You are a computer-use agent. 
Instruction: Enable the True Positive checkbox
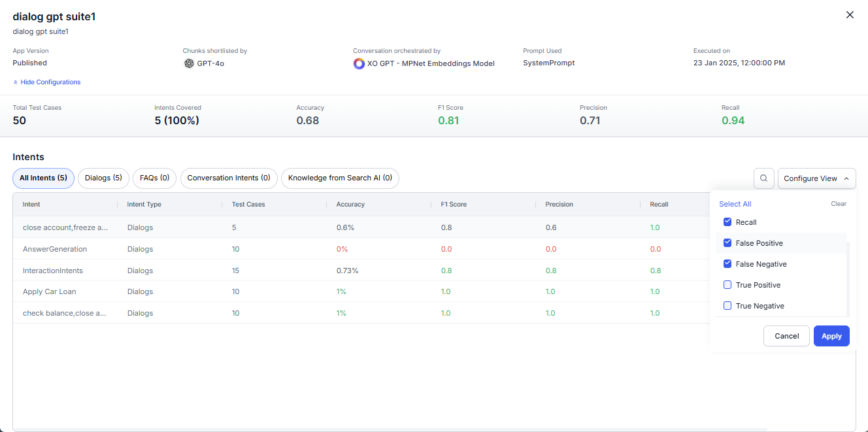(x=727, y=285)
